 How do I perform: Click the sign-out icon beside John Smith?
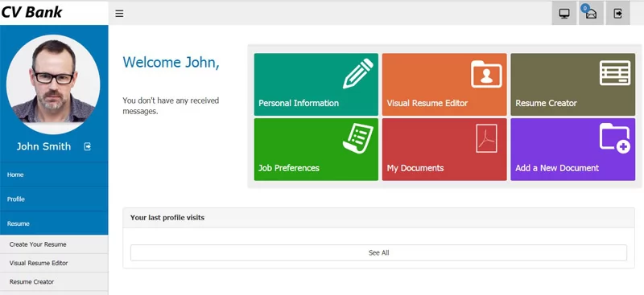[x=88, y=146]
